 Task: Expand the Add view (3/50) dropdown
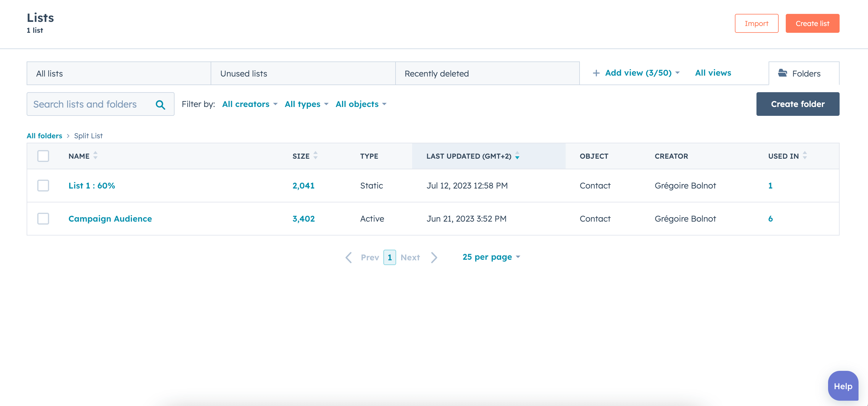[x=642, y=73]
